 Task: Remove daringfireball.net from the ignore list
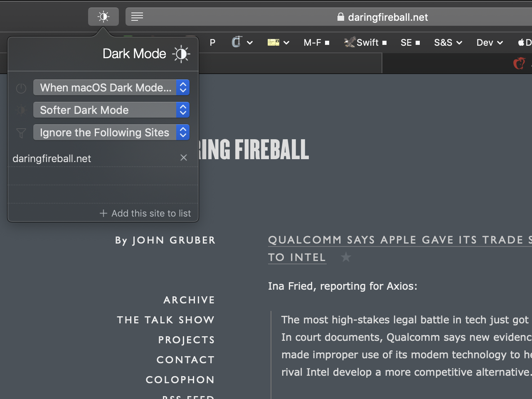click(x=184, y=158)
